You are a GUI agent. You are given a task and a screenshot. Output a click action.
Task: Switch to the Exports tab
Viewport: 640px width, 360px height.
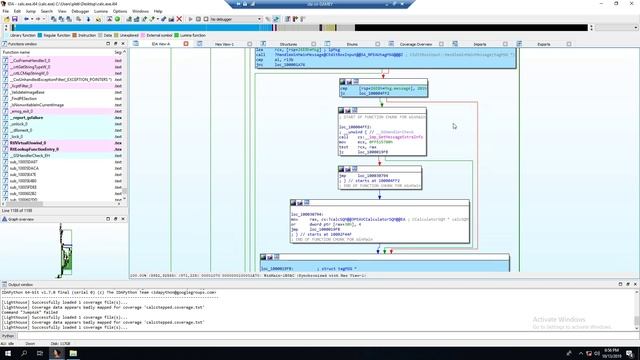click(544, 44)
